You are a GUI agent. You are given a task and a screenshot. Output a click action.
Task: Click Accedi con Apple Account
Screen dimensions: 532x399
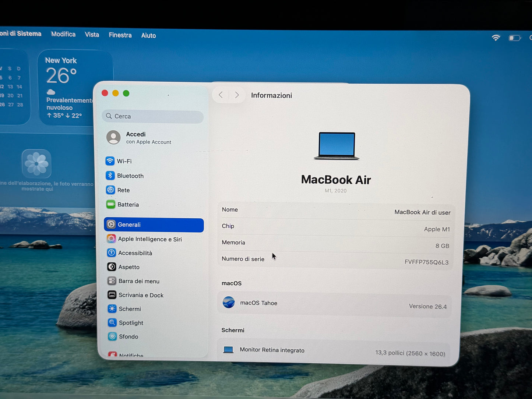148,138
